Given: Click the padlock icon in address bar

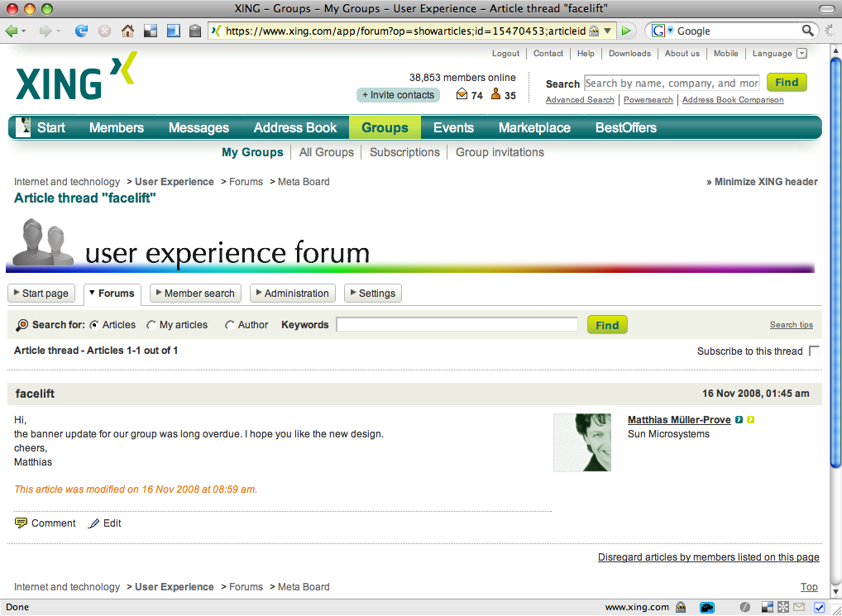Looking at the screenshot, I should pyautogui.click(x=593, y=31).
